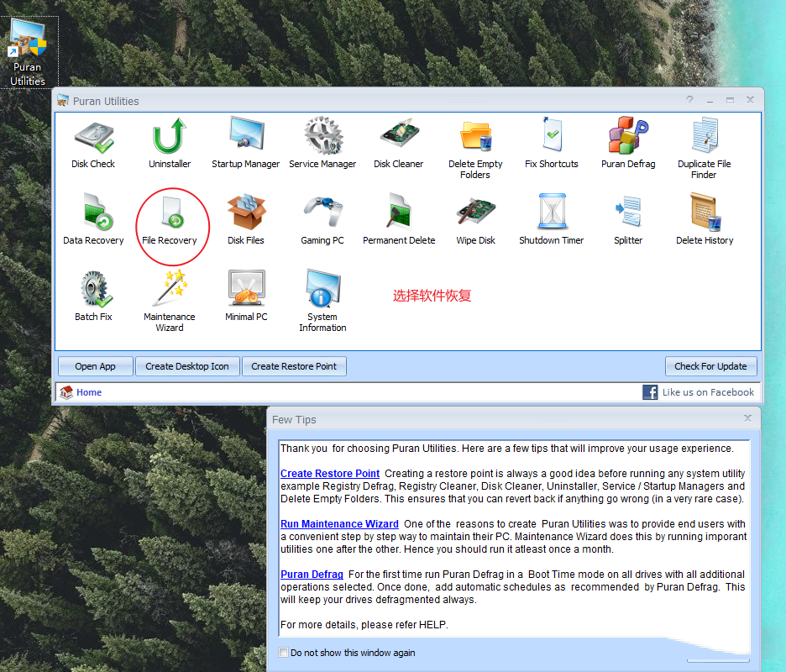The image size is (786, 672).
Task: Open the Home link
Action: [89, 392]
